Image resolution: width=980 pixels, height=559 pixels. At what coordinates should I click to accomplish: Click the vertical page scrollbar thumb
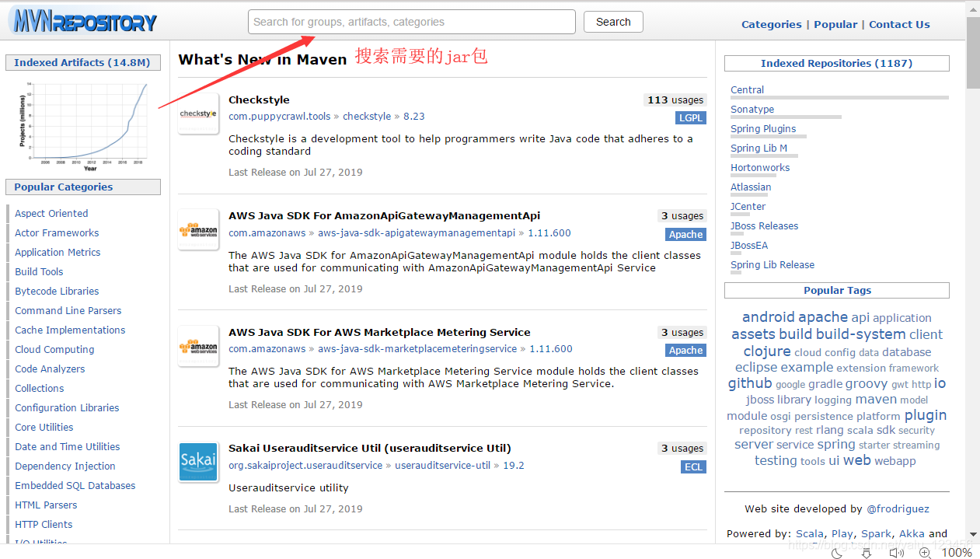(973, 53)
